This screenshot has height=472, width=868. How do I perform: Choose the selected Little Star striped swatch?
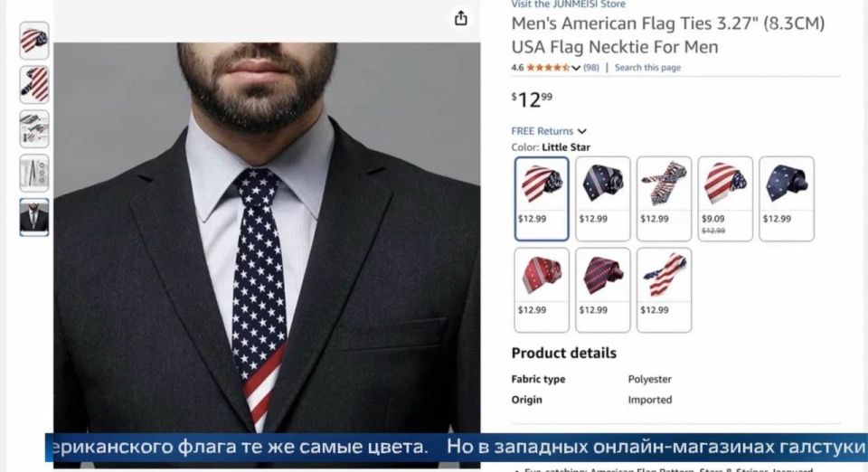point(542,199)
